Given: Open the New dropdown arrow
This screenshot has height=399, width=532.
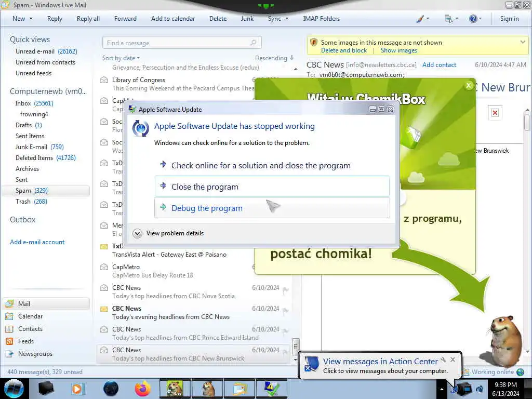Looking at the screenshot, I should click(31, 19).
